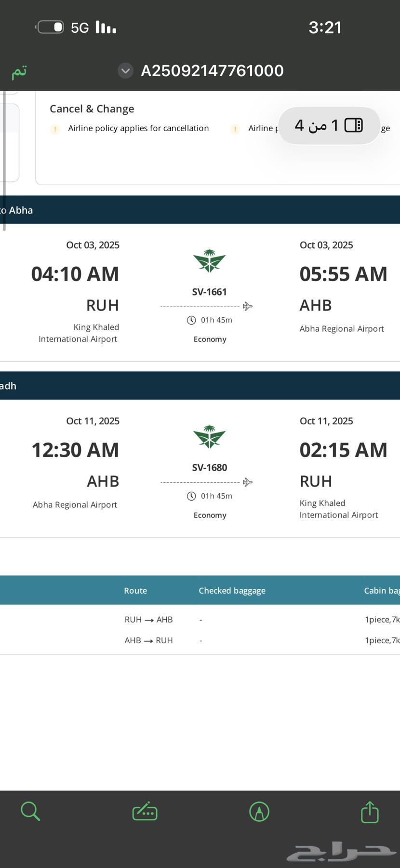The width and height of the screenshot is (400, 868).
Task: Click the plane icon under SV-1680
Action: point(248,482)
